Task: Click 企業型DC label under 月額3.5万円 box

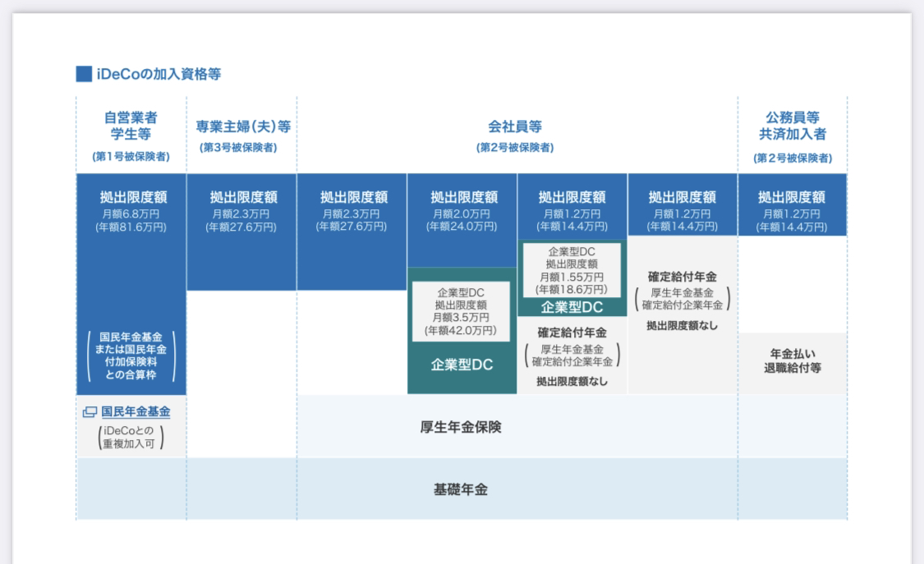Action: tap(462, 365)
